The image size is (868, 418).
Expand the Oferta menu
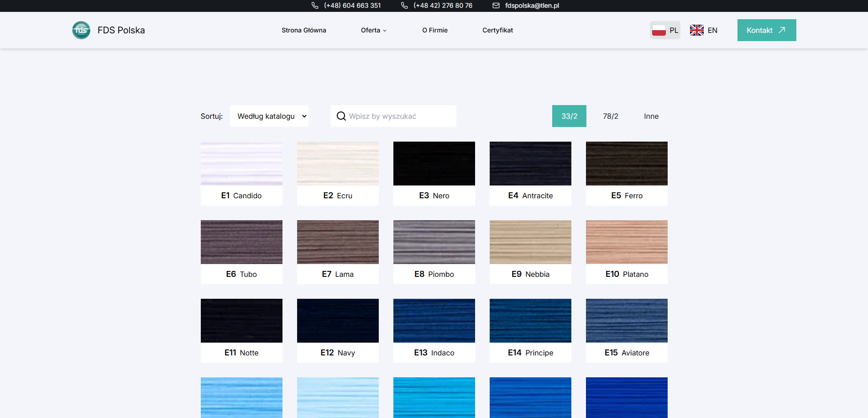(374, 30)
